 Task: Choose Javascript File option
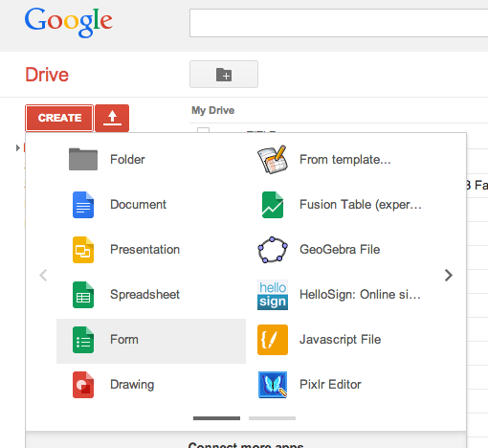(x=341, y=340)
